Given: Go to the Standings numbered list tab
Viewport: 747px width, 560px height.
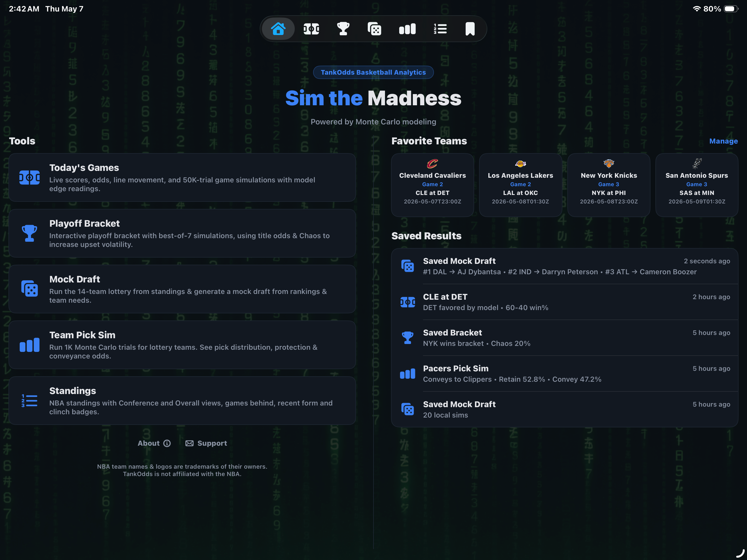Looking at the screenshot, I should 440,29.
